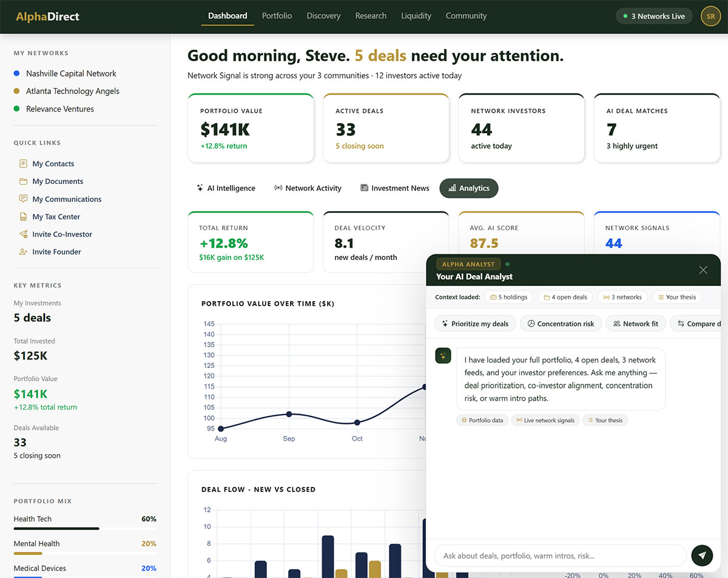Viewport: 728px width, 578px height.
Task: Click "$16K gain on $125K" text
Action: click(x=232, y=257)
